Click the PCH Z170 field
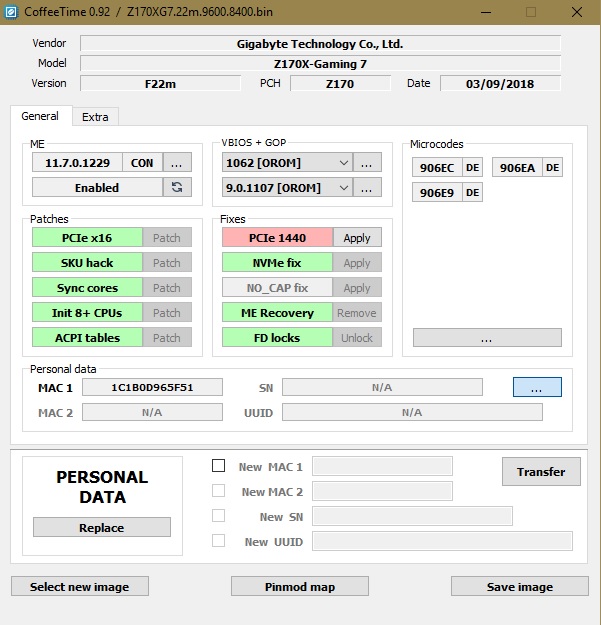 [x=340, y=83]
